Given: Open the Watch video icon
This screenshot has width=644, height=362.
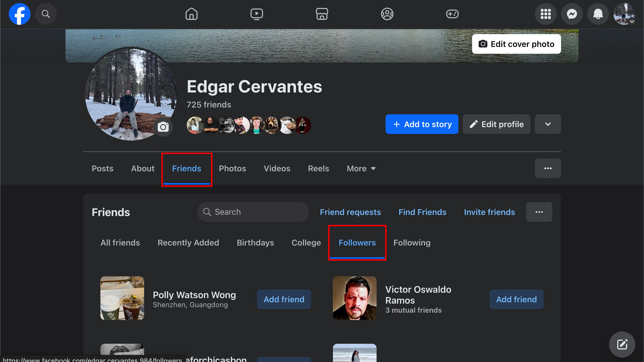Looking at the screenshot, I should point(257,14).
